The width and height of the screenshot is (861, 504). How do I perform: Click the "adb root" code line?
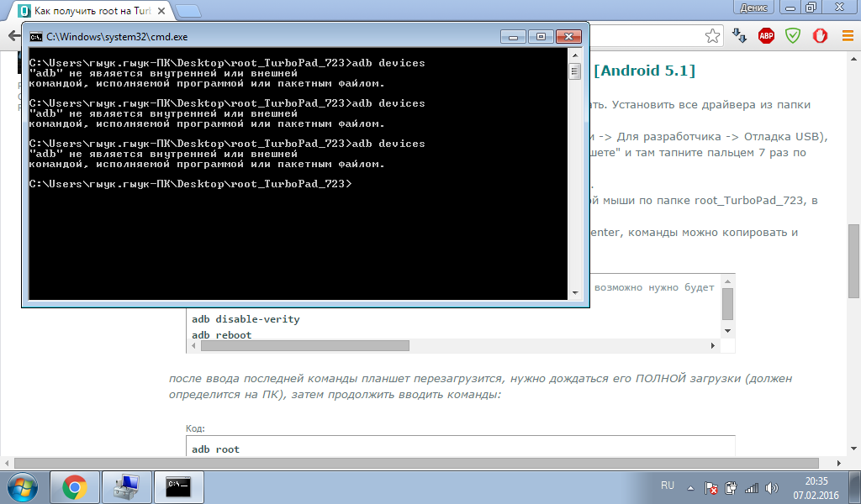click(x=215, y=449)
